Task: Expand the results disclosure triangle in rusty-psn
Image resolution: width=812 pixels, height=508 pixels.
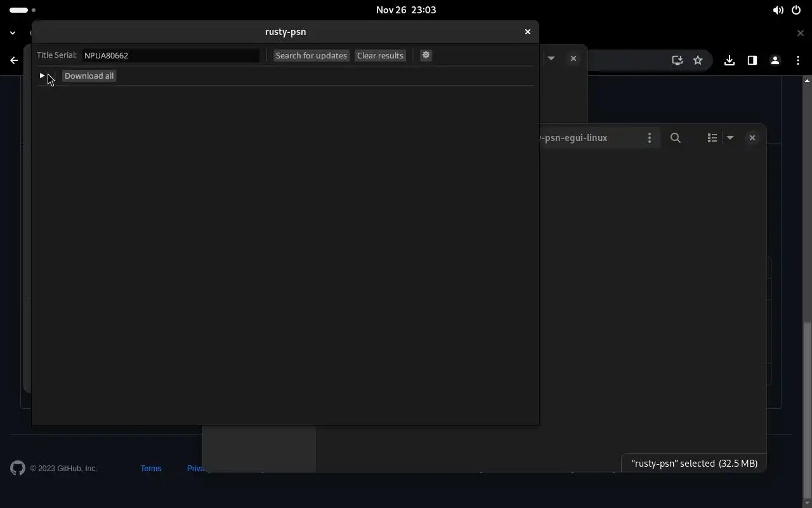Action: [42, 76]
